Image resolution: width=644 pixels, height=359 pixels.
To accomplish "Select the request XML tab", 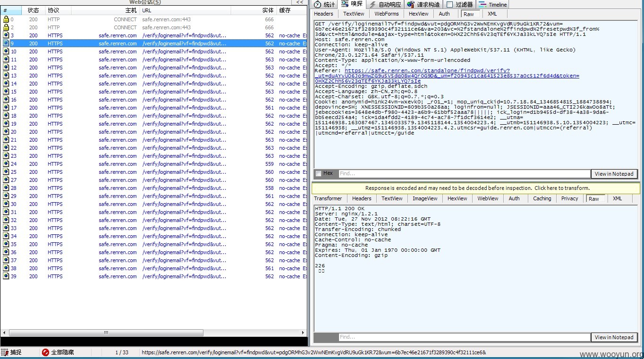I will point(492,14).
